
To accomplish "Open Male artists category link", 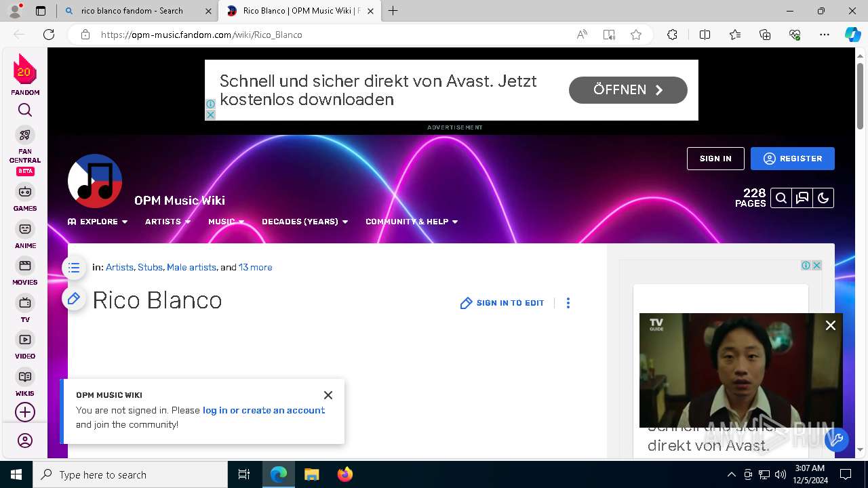I will pyautogui.click(x=191, y=268).
